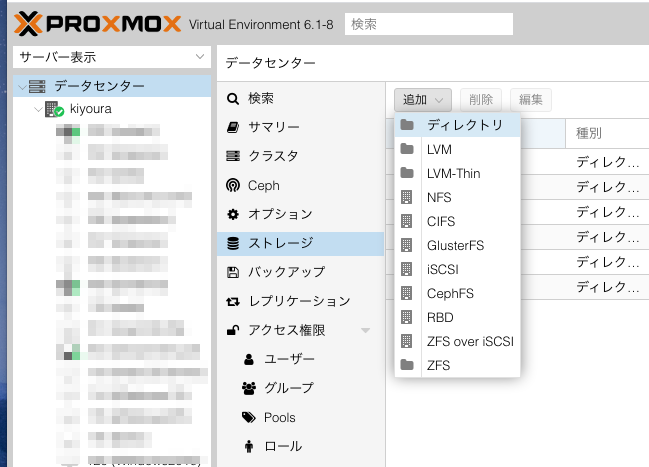The image size is (649, 467).
Task: Click the building icon next to CephFS
Action: point(407,293)
